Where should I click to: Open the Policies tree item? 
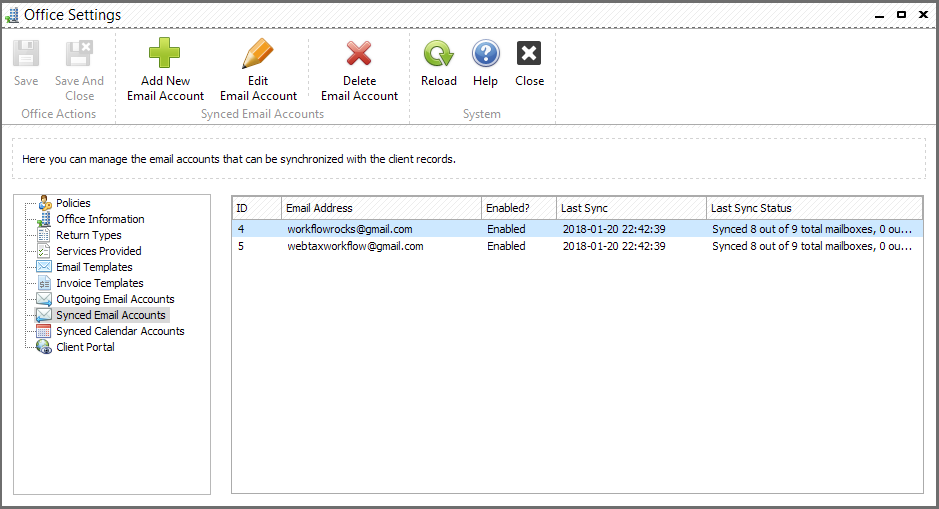(73, 203)
